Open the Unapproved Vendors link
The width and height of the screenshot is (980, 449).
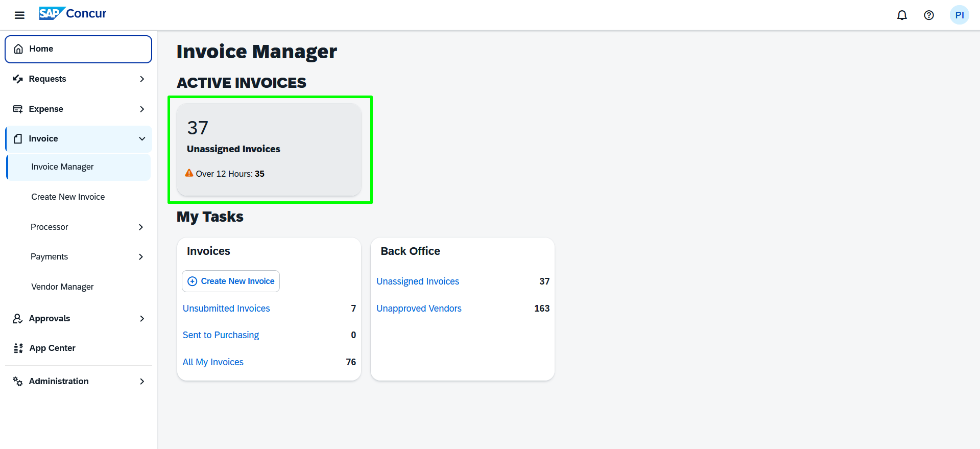pos(419,309)
